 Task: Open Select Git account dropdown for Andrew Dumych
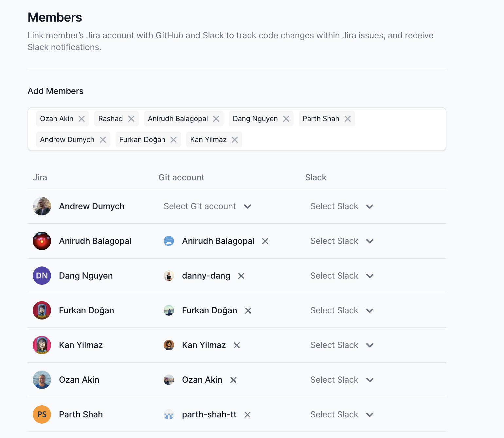pyautogui.click(x=207, y=207)
